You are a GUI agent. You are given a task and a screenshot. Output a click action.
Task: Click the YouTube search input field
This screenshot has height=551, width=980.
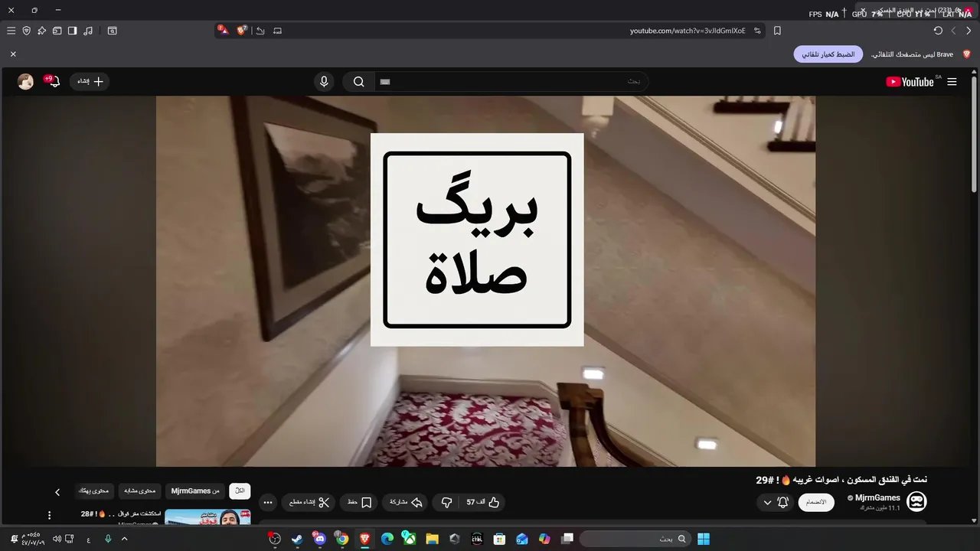511,82
